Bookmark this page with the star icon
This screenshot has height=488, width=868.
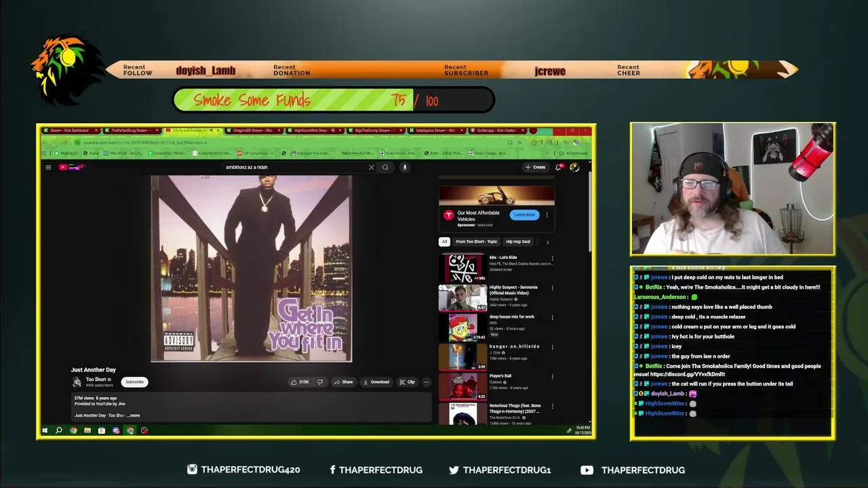(x=519, y=142)
